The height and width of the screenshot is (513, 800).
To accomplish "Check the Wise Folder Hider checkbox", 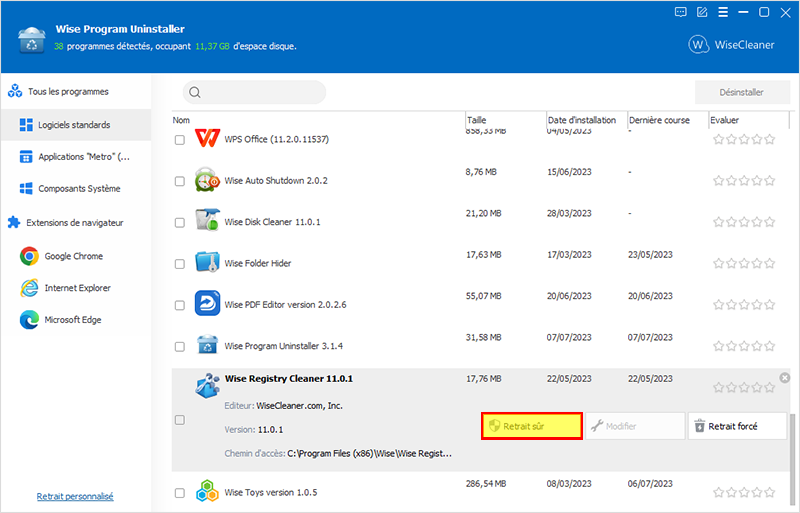I will click(180, 264).
